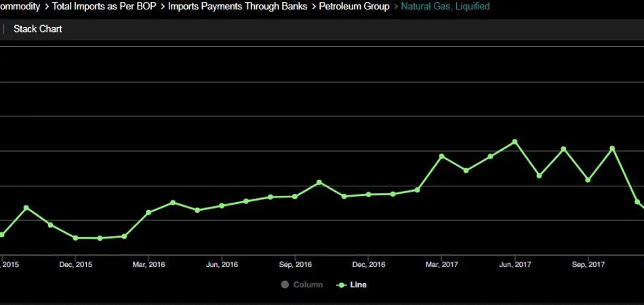This screenshot has height=305, width=644.
Task: Navigate to the Petroleum Group breadcrumb
Action: coord(354,6)
